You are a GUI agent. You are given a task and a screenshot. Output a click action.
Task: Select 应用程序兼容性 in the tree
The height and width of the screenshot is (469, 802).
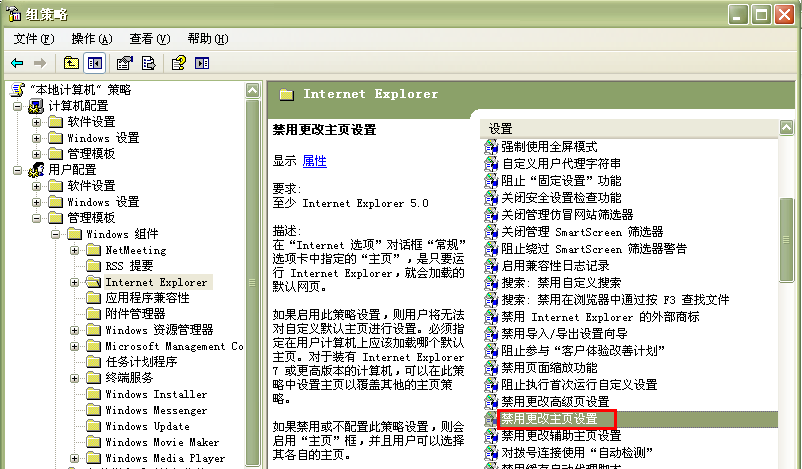147,298
